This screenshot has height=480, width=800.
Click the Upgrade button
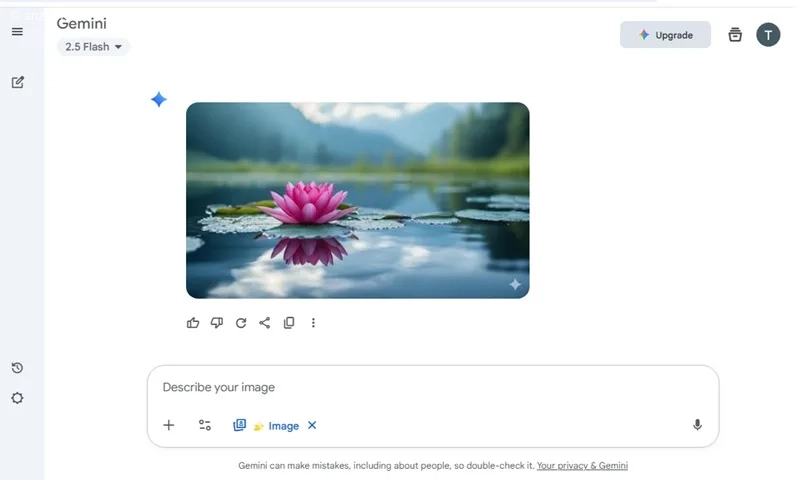(665, 35)
